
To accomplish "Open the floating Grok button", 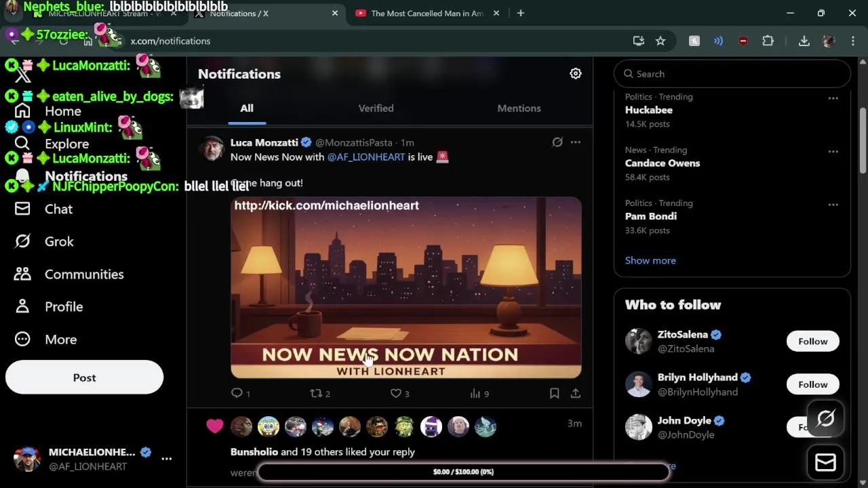I will pyautogui.click(x=825, y=418).
